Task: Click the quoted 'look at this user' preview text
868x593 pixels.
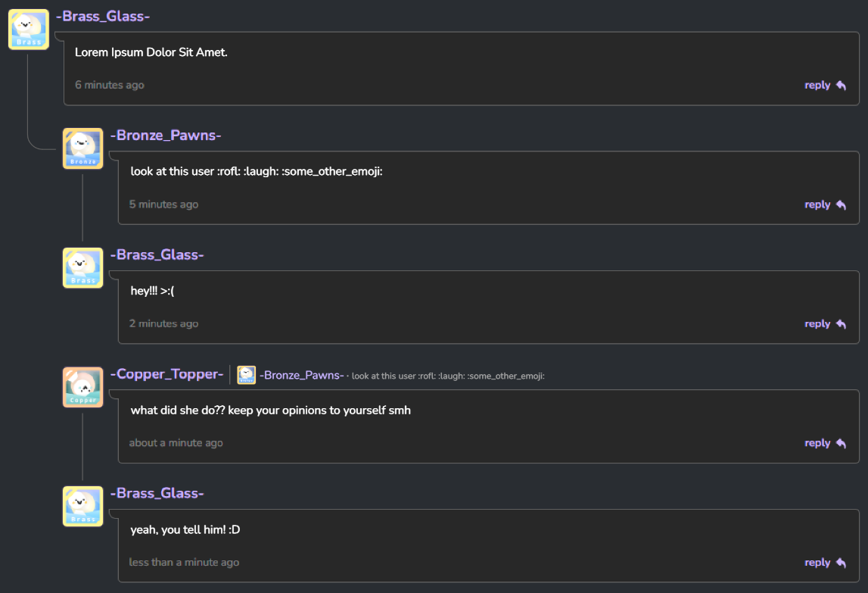Action: click(x=449, y=376)
